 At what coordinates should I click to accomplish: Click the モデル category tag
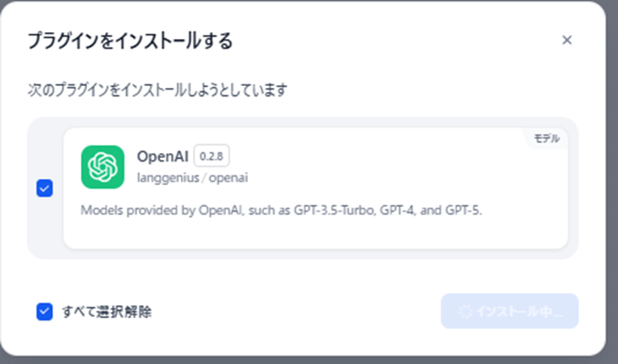[547, 139]
